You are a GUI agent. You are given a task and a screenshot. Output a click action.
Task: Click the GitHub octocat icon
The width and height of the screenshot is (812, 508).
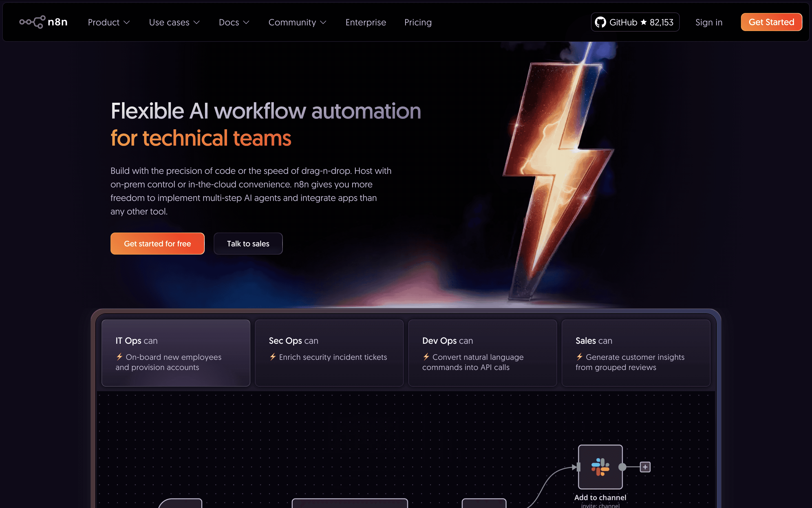pos(600,22)
